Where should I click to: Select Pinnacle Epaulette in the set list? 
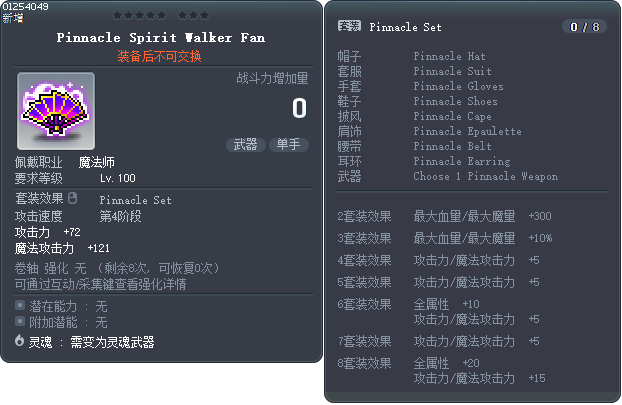[467, 132]
